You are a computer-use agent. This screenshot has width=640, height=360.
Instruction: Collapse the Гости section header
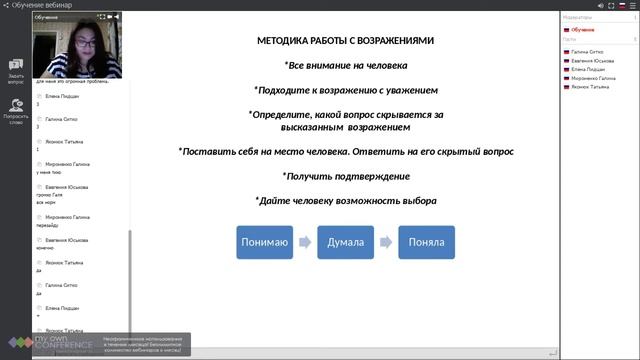tap(599, 39)
